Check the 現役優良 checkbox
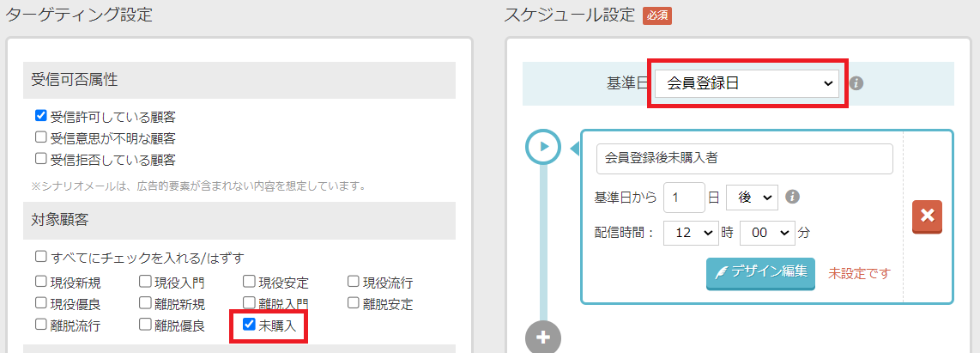The image size is (980, 353). (x=40, y=303)
